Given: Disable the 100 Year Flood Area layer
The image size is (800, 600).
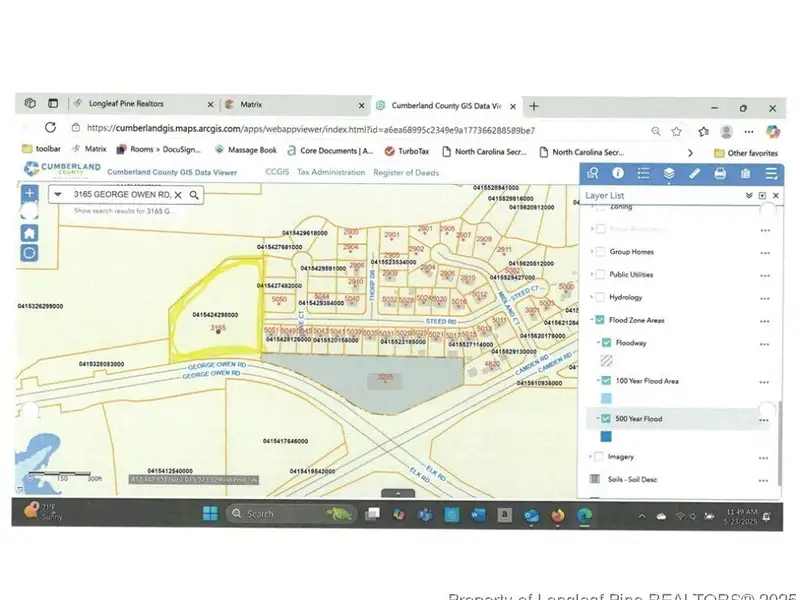Looking at the screenshot, I should pyautogui.click(x=607, y=381).
